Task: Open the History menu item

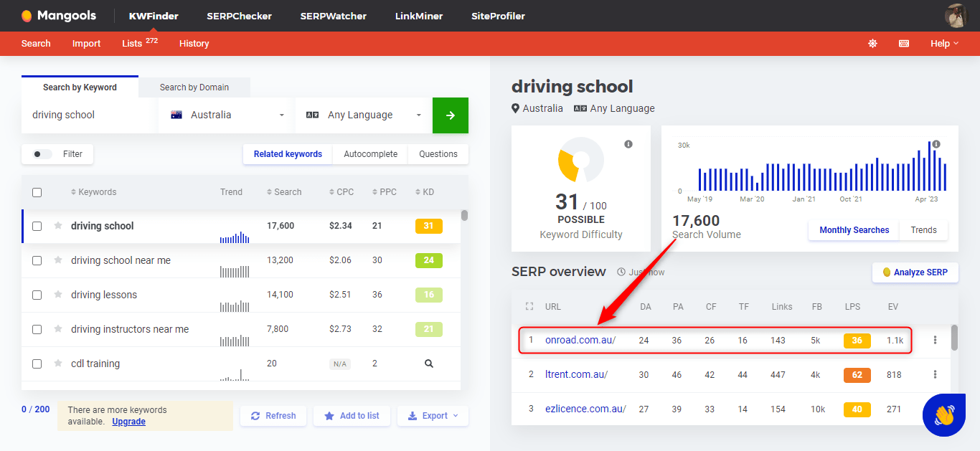Action: point(194,44)
